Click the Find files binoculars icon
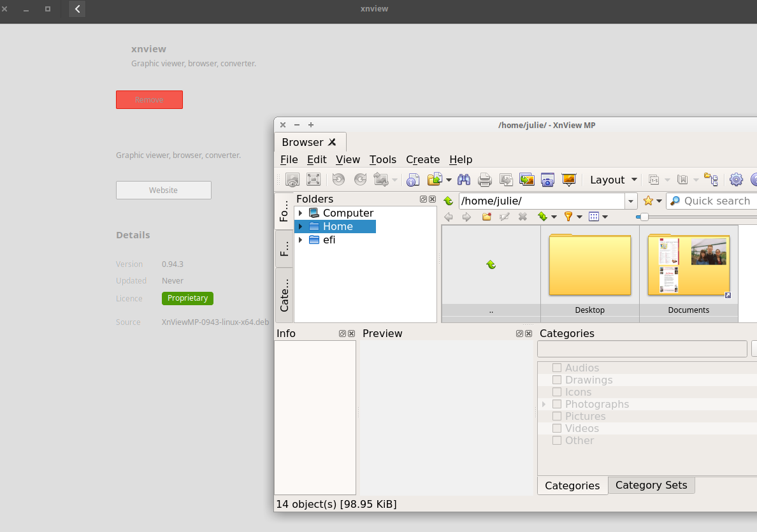This screenshot has width=757, height=532. click(x=464, y=180)
